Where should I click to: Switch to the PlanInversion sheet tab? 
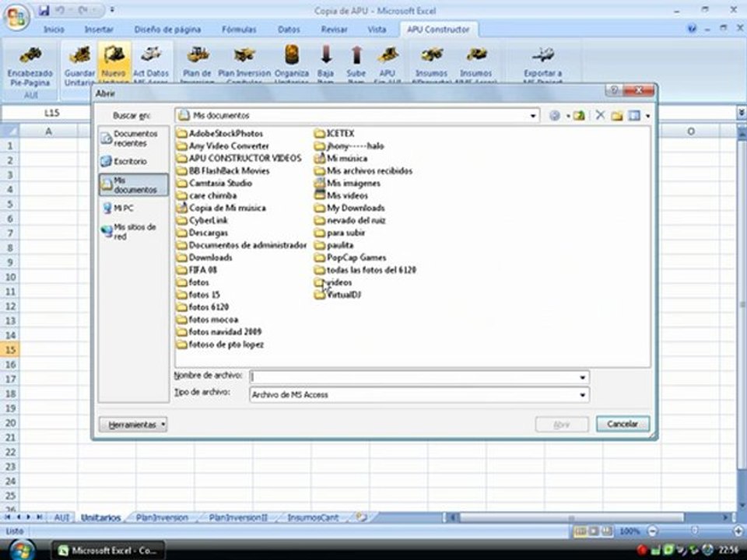(x=162, y=517)
